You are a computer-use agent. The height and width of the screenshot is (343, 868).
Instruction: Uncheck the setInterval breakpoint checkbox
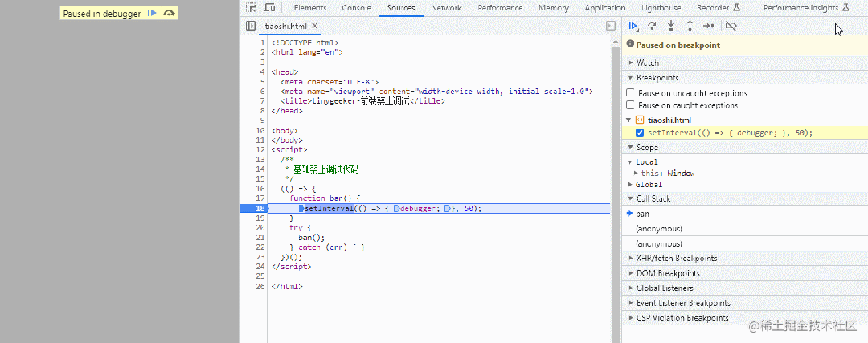click(x=640, y=133)
